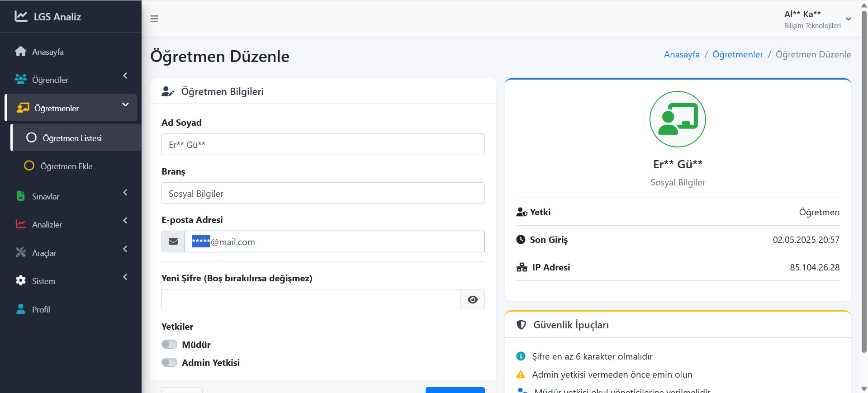
Task: Click the Sistem gear icon in sidebar
Action: coord(20,281)
